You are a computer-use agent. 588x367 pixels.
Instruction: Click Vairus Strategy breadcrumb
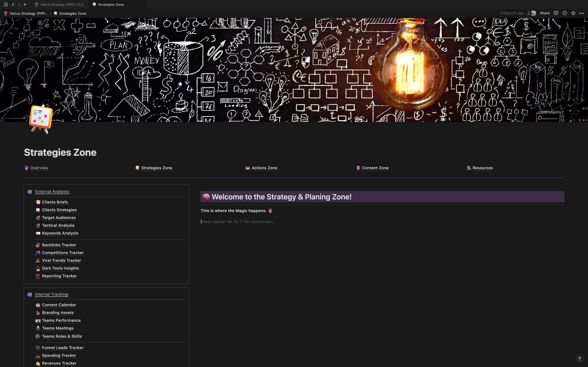click(28, 13)
